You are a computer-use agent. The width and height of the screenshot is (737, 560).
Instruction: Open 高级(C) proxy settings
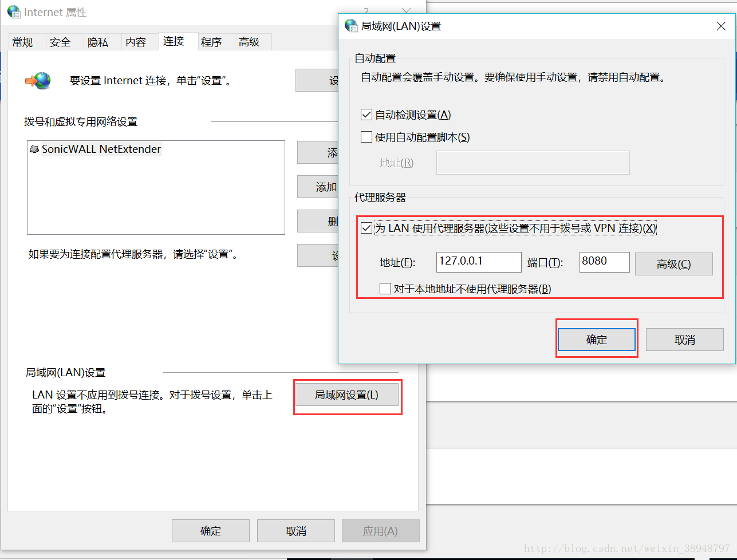coord(673,264)
